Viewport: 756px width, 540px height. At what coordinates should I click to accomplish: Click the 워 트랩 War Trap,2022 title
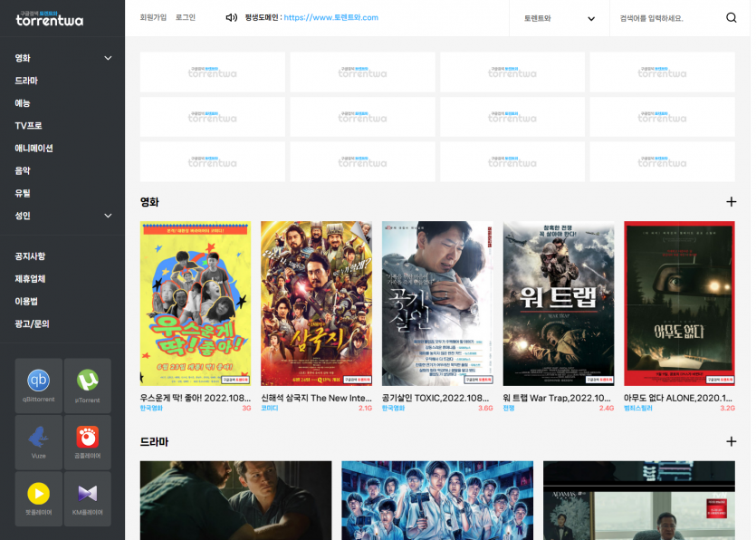click(x=557, y=398)
